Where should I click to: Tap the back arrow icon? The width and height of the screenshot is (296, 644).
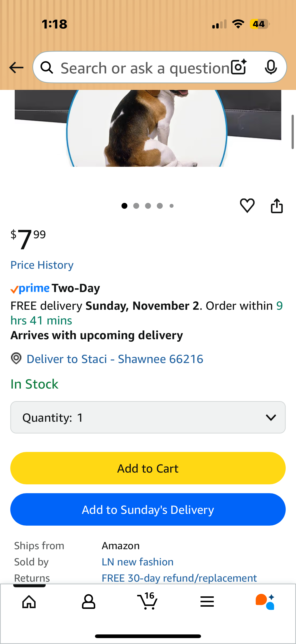pos(16,68)
